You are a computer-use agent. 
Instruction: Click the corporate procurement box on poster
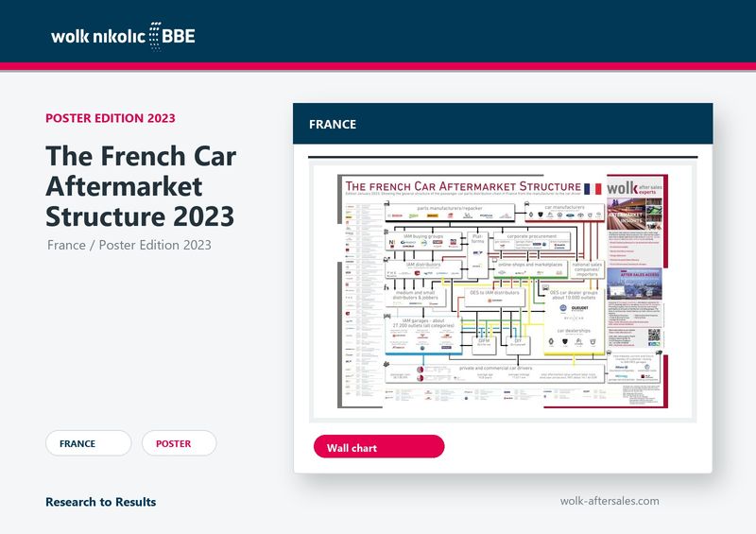(532, 242)
